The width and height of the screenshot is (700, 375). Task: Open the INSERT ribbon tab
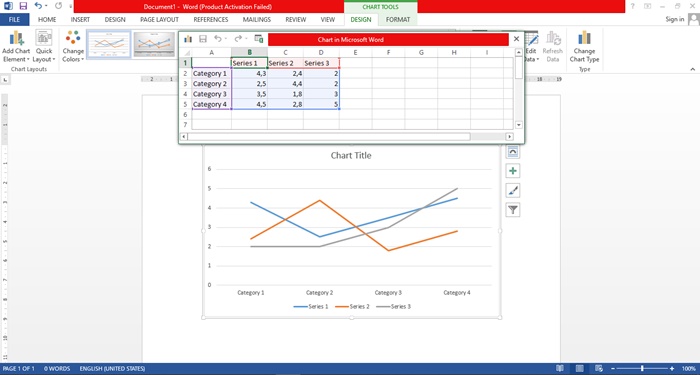80,20
